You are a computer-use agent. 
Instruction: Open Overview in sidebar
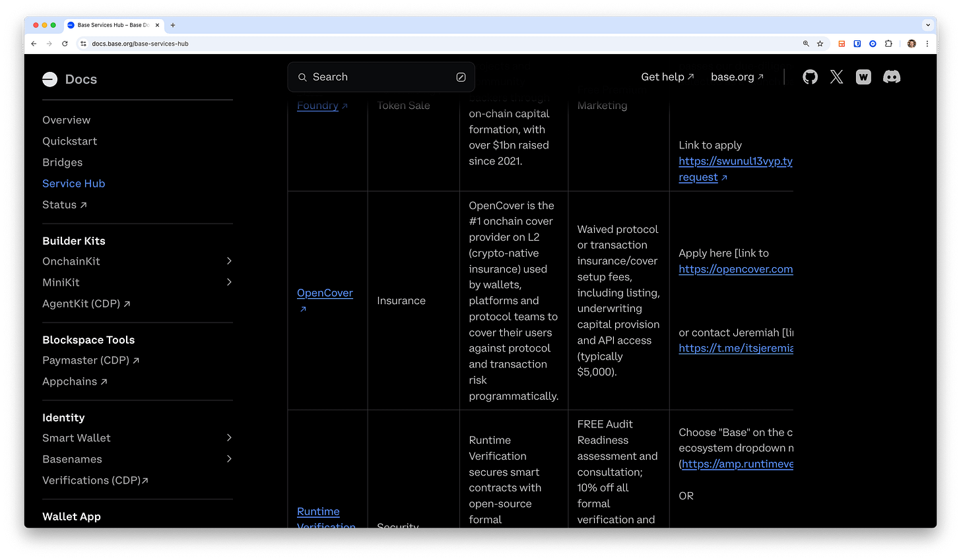point(67,120)
